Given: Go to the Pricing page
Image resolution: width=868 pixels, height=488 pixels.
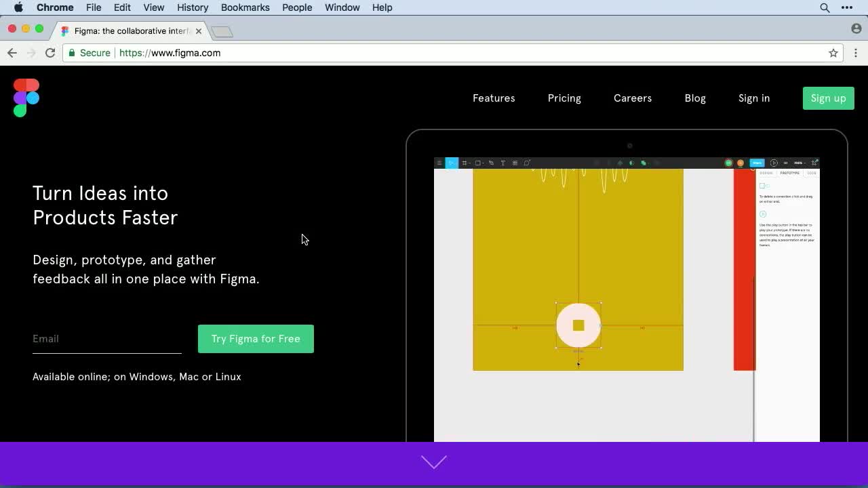Looking at the screenshot, I should pos(564,98).
